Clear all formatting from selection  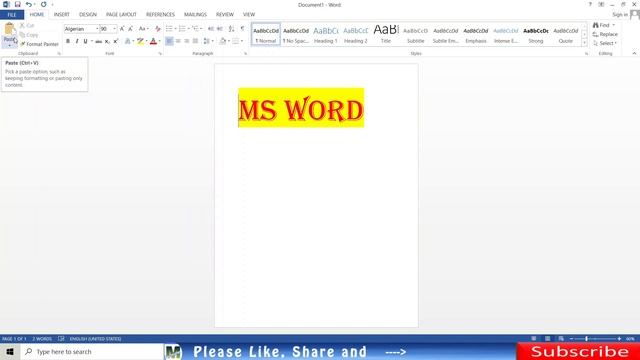(x=158, y=29)
